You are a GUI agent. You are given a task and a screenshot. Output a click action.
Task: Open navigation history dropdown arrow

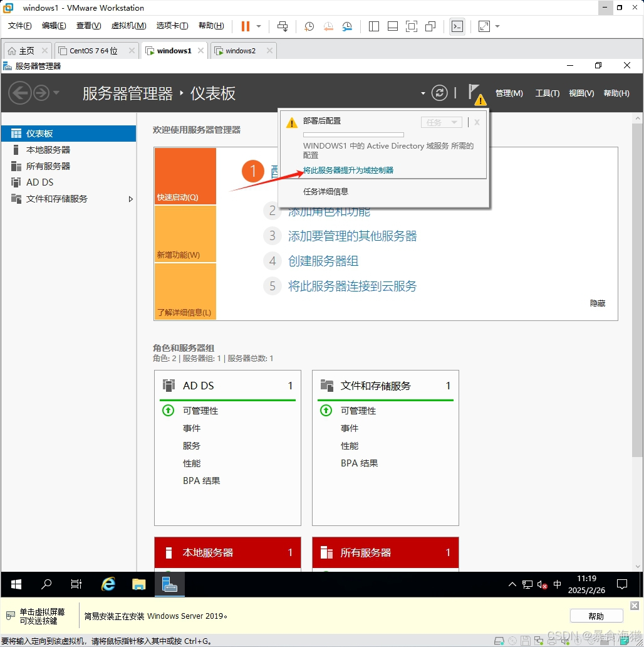(56, 92)
